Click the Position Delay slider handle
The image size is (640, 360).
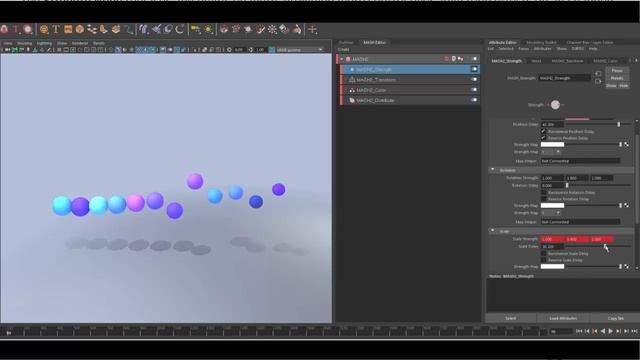click(x=619, y=124)
